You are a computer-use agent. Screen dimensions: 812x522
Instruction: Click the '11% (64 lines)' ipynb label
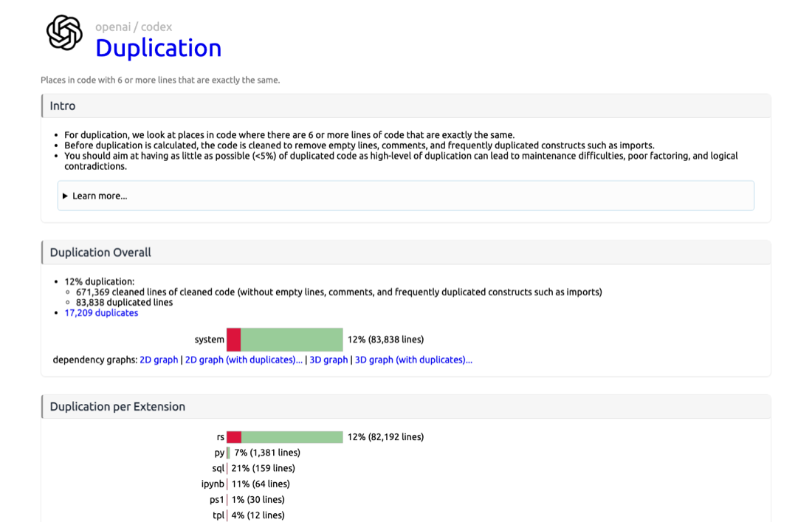(261, 484)
